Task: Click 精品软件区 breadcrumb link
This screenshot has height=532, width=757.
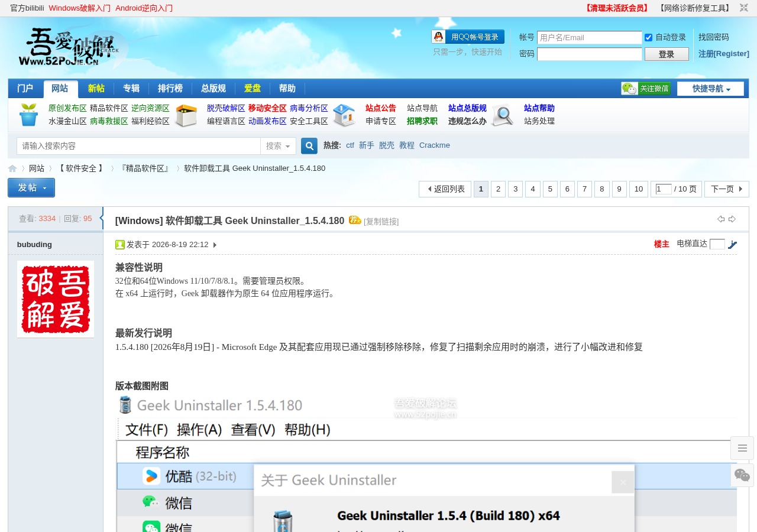Action: coord(145,168)
